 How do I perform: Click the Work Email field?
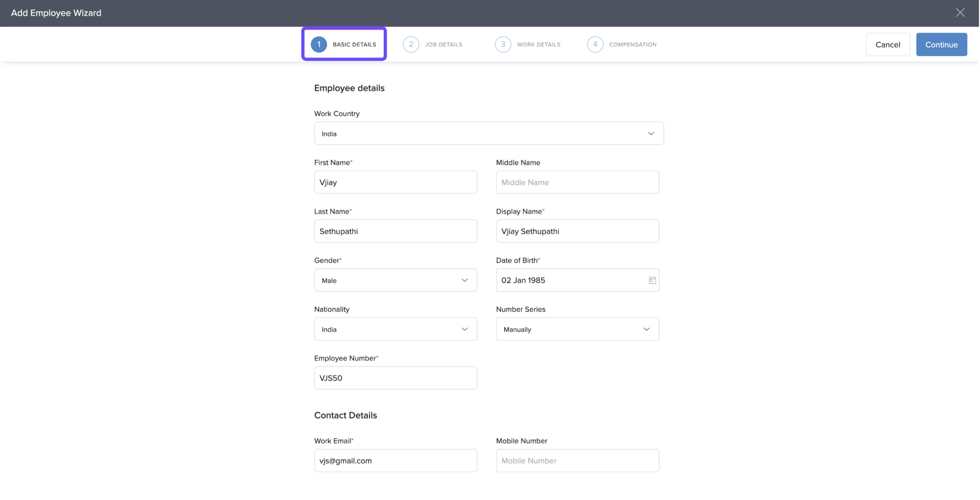[395, 461]
